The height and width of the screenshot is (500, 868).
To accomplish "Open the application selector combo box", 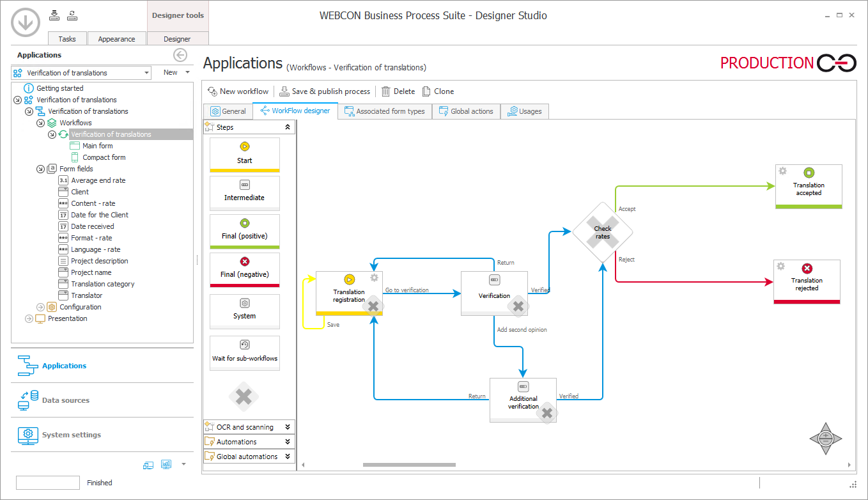I will pos(81,73).
